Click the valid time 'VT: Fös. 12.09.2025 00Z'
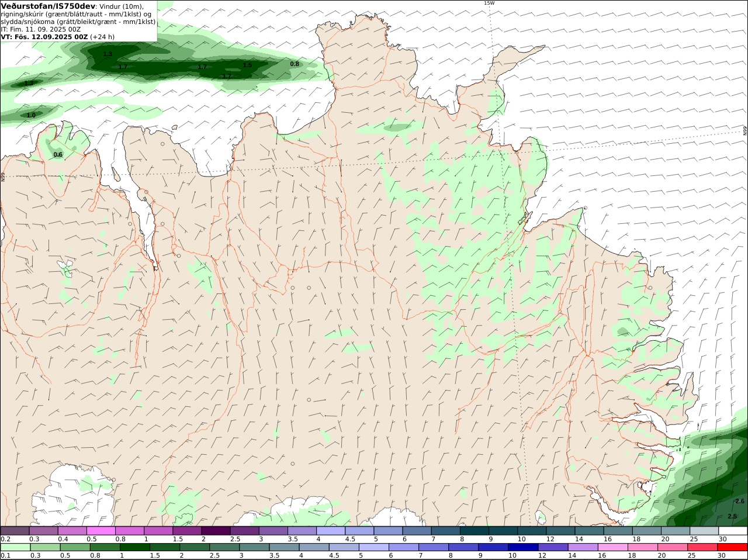This screenshot has height=560, width=748. pyautogui.click(x=44, y=37)
